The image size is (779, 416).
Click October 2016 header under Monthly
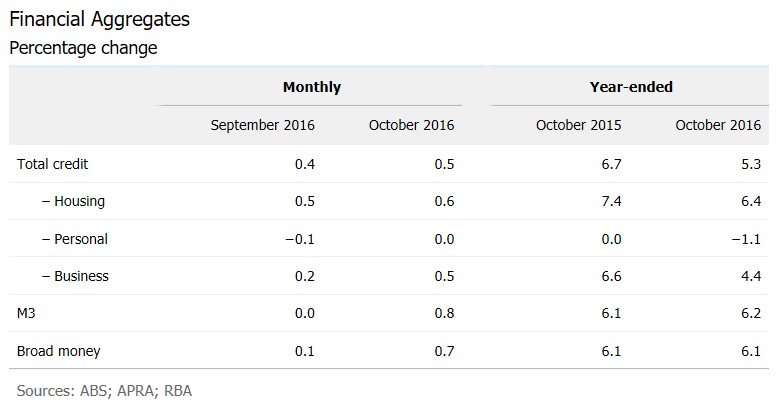pyautogui.click(x=411, y=125)
